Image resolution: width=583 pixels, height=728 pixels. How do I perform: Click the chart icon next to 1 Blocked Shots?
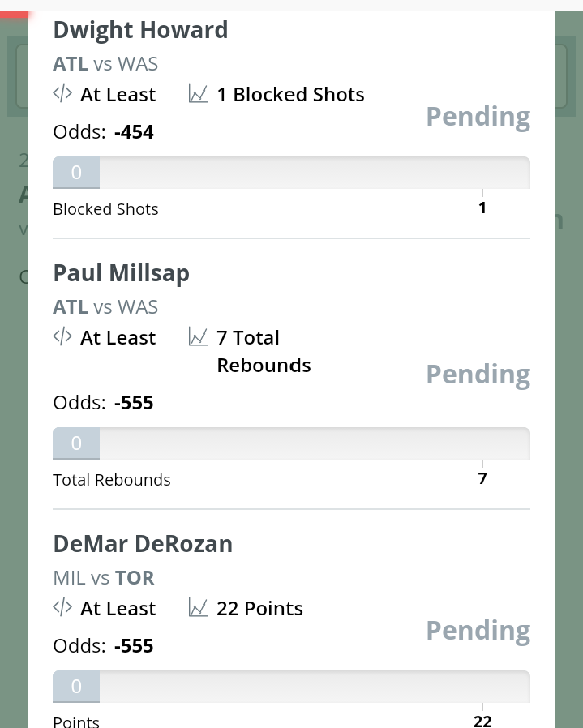click(198, 93)
